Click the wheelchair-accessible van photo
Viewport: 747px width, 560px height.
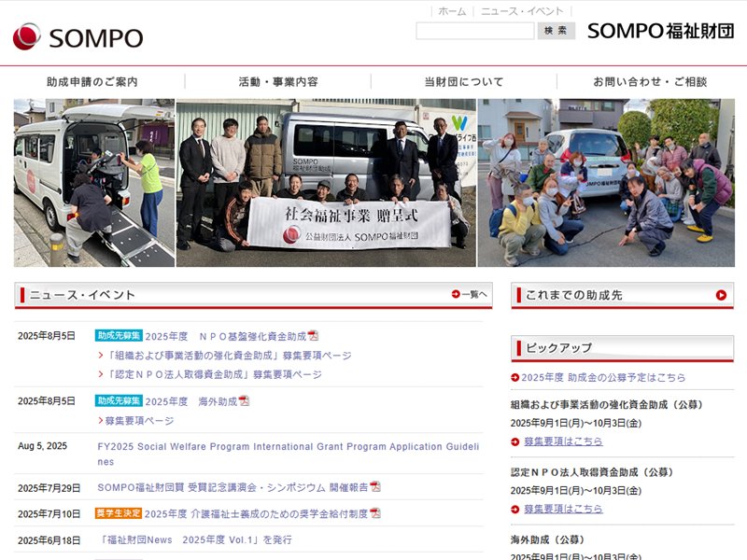pyautogui.click(x=94, y=183)
